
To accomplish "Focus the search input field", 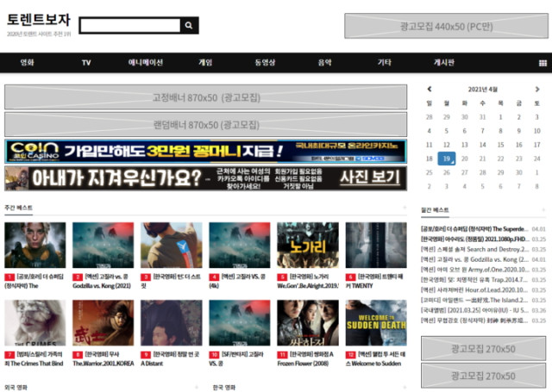I will [x=130, y=25].
